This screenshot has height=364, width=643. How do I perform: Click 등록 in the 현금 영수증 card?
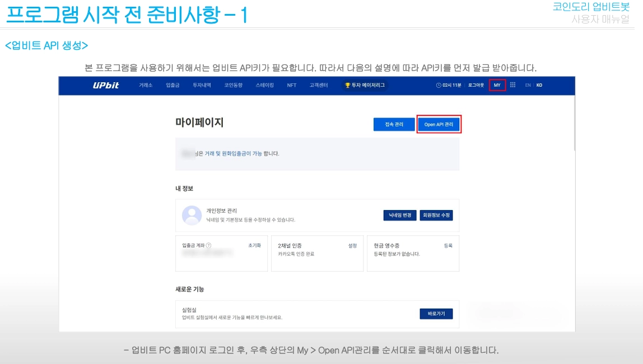[448, 245]
